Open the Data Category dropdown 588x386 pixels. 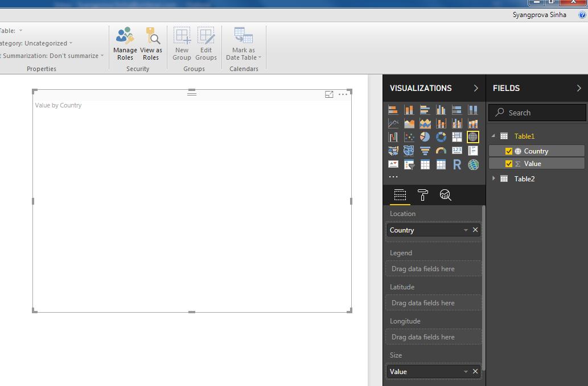tap(71, 43)
